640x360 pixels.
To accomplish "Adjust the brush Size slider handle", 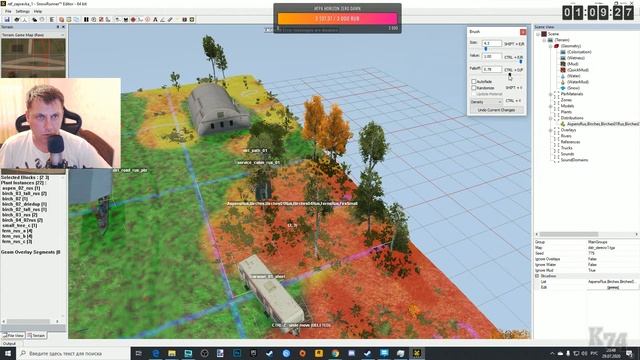I will [486, 49].
